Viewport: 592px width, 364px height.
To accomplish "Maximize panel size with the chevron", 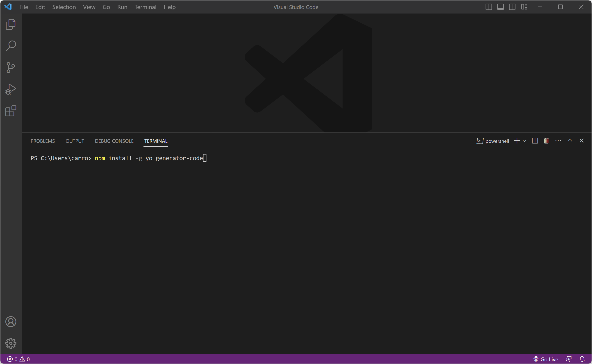I will click(x=570, y=141).
